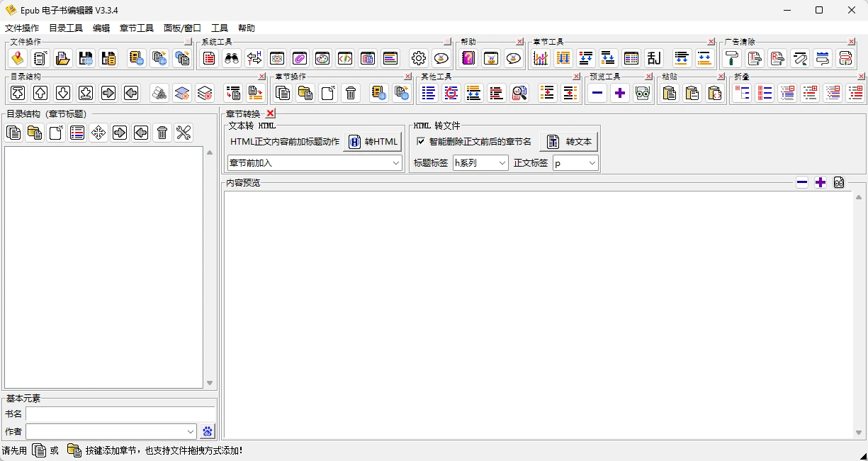Click the minus zoom icon in 预览工具
868x461 pixels.
[597, 93]
